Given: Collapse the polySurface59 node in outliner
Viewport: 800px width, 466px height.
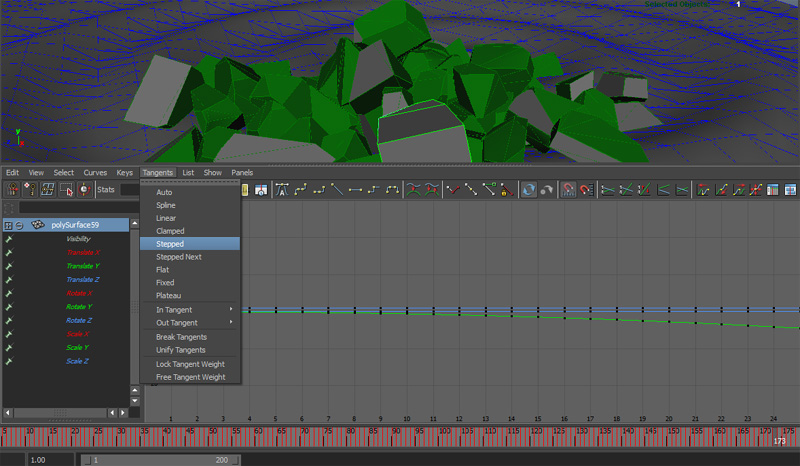Looking at the screenshot, I should (x=19, y=225).
